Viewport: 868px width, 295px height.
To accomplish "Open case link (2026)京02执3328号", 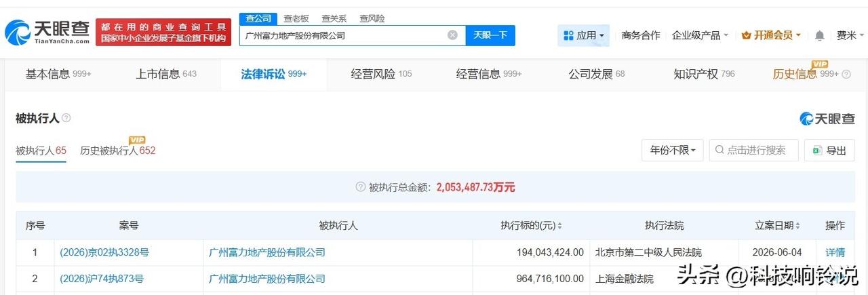I will click(104, 252).
